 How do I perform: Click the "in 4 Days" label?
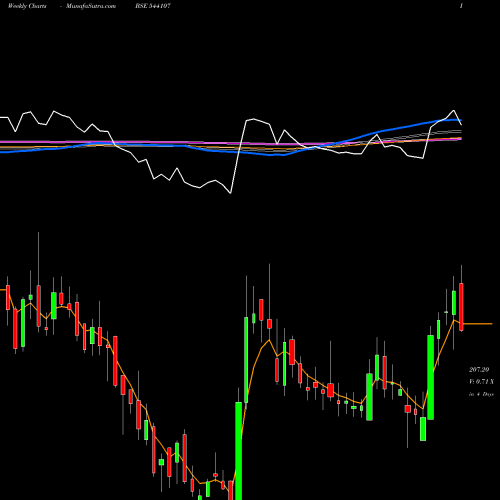[x=481, y=394]
